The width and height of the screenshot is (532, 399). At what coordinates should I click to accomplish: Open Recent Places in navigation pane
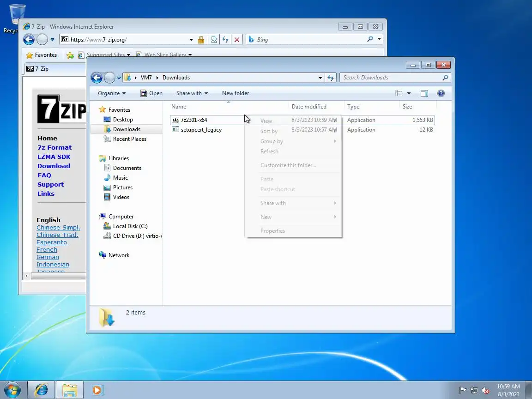coord(130,139)
